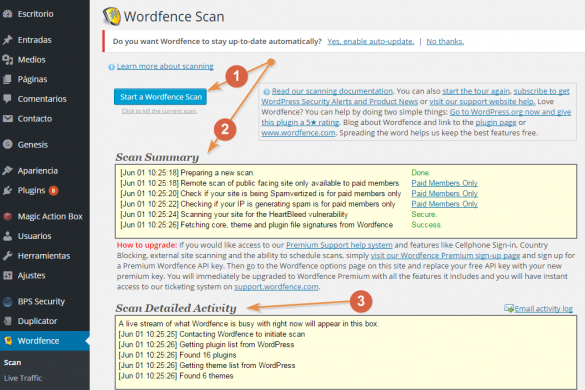Open Live Traffic submenu item
This screenshot has height=390, width=585.
click(x=23, y=378)
